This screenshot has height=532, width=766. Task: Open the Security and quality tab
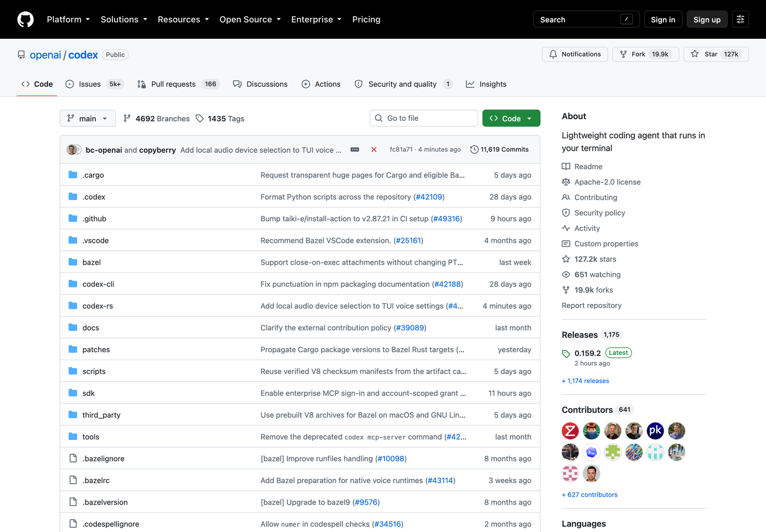[403, 84]
